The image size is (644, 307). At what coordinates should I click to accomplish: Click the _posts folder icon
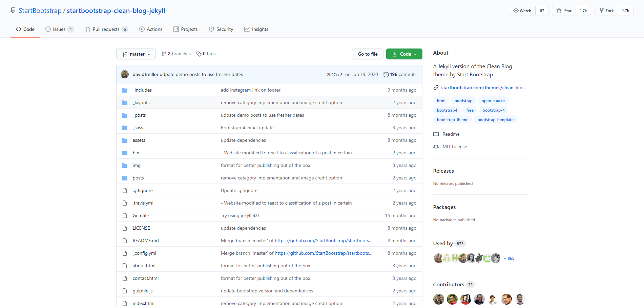click(x=125, y=115)
